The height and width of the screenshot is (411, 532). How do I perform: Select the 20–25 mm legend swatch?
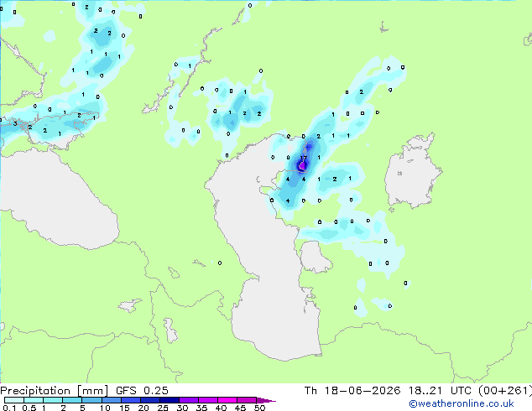click(x=149, y=400)
